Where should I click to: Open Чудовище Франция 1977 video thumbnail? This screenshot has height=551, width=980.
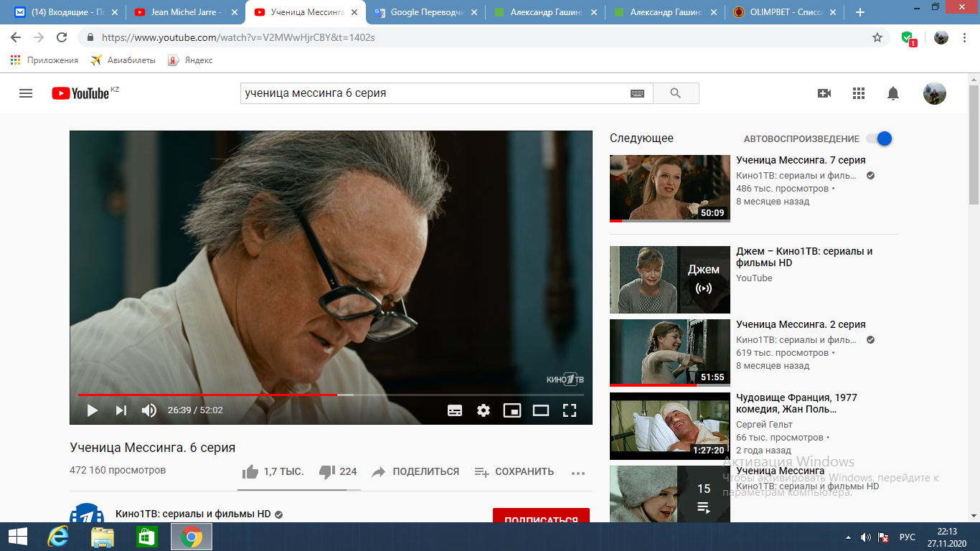point(669,426)
